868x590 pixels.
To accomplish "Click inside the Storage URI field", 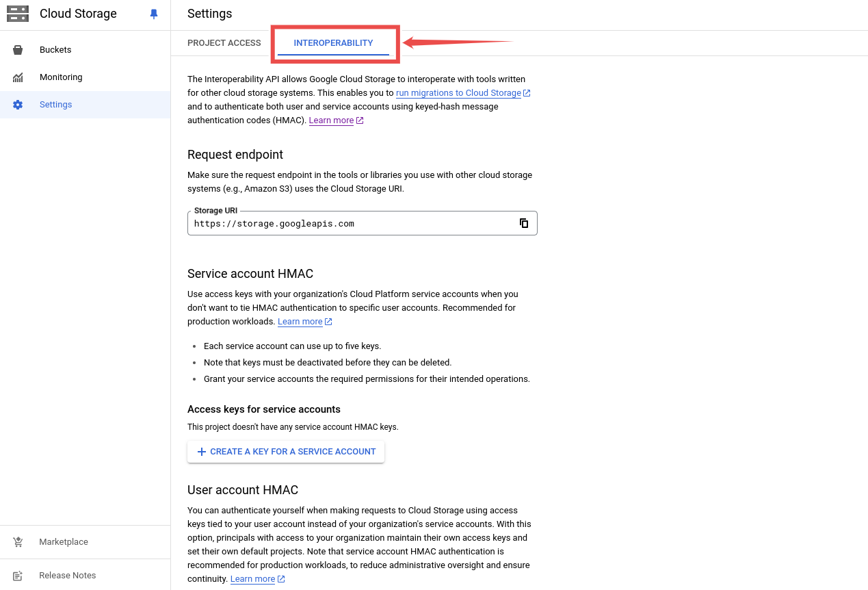I will click(x=349, y=224).
